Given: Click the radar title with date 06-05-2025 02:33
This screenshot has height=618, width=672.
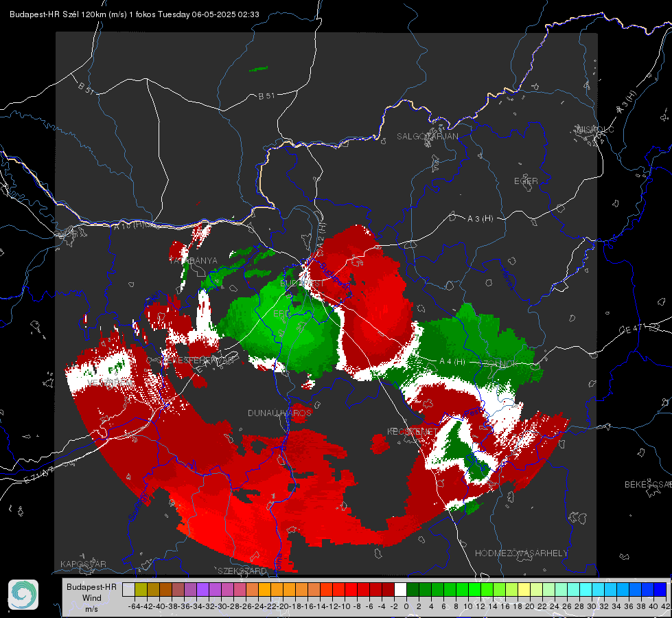Looking at the screenshot, I should click(134, 14).
